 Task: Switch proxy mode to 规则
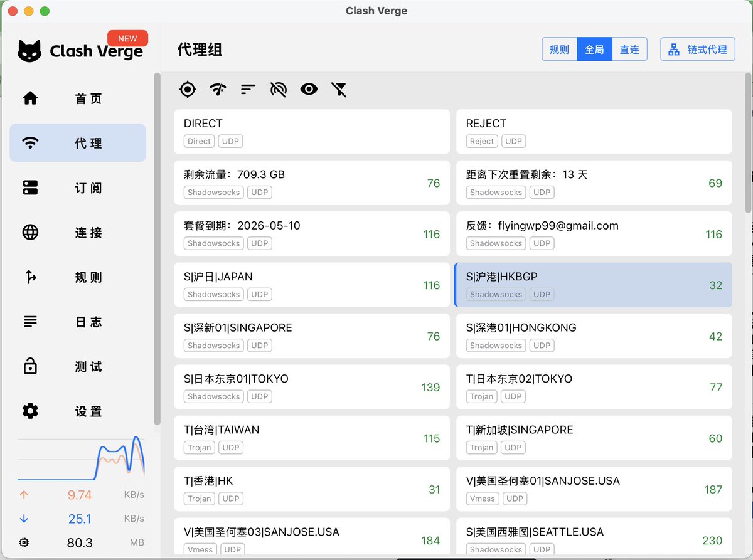point(559,50)
